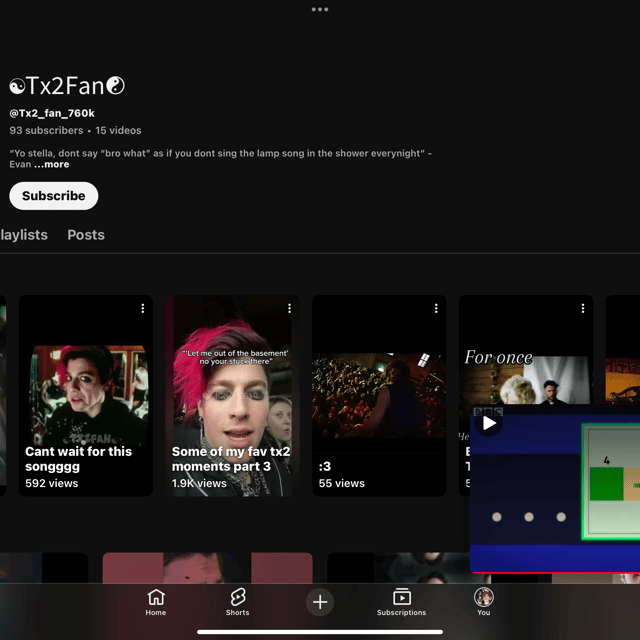Open the 'For once' short thumbnail
The height and width of the screenshot is (640, 640).
pos(526,351)
